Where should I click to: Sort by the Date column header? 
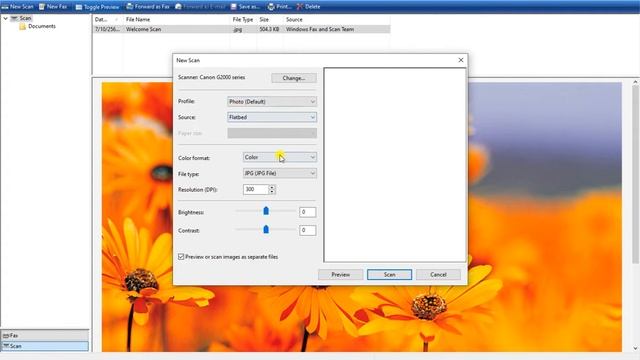click(x=107, y=19)
